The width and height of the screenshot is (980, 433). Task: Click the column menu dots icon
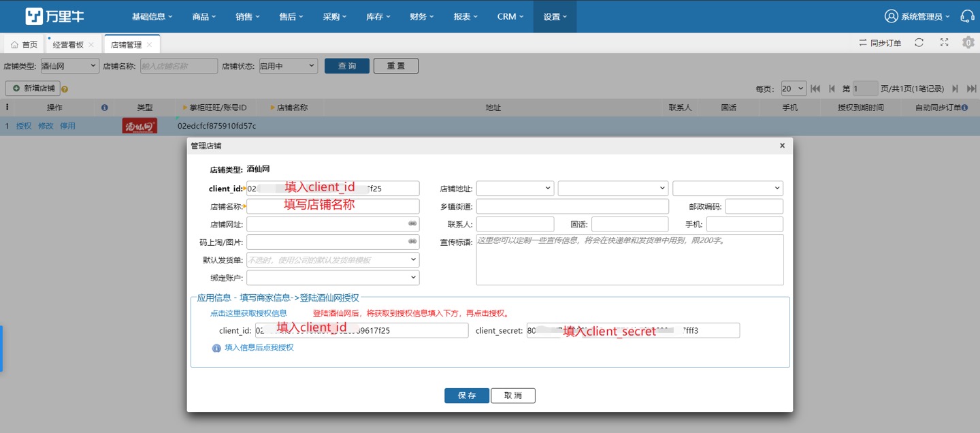pyautogui.click(x=7, y=108)
